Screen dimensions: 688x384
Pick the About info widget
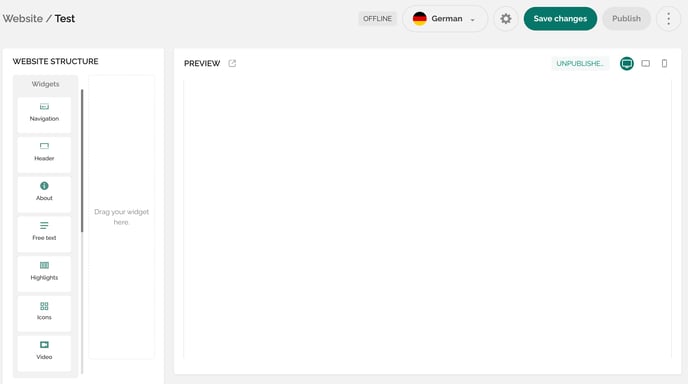pyautogui.click(x=44, y=194)
